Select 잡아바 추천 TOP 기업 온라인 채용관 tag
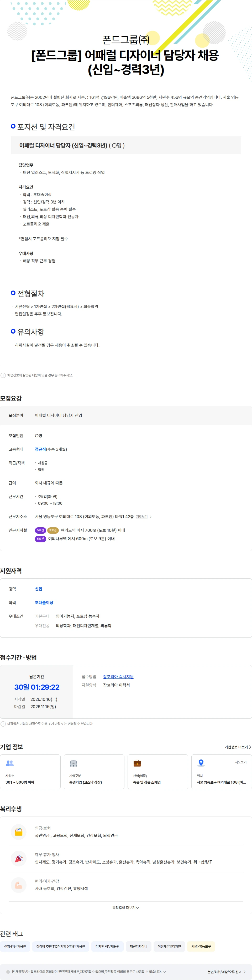The image size is (252, 980). pos(61,946)
